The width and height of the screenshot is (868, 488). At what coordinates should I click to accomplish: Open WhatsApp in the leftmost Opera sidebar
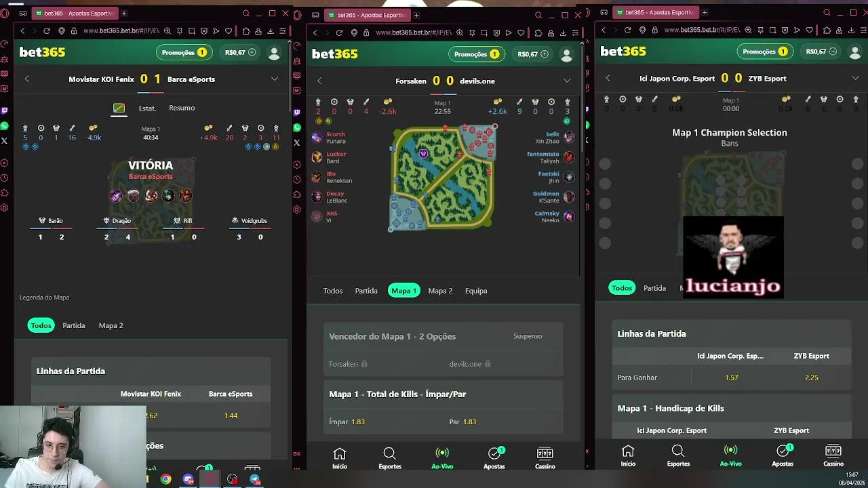coord(5,126)
